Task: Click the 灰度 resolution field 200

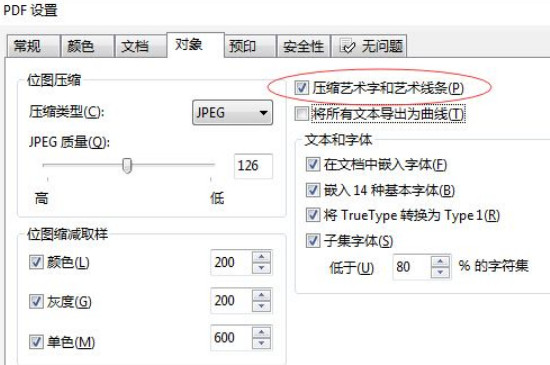Action: pyautogui.click(x=231, y=300)
